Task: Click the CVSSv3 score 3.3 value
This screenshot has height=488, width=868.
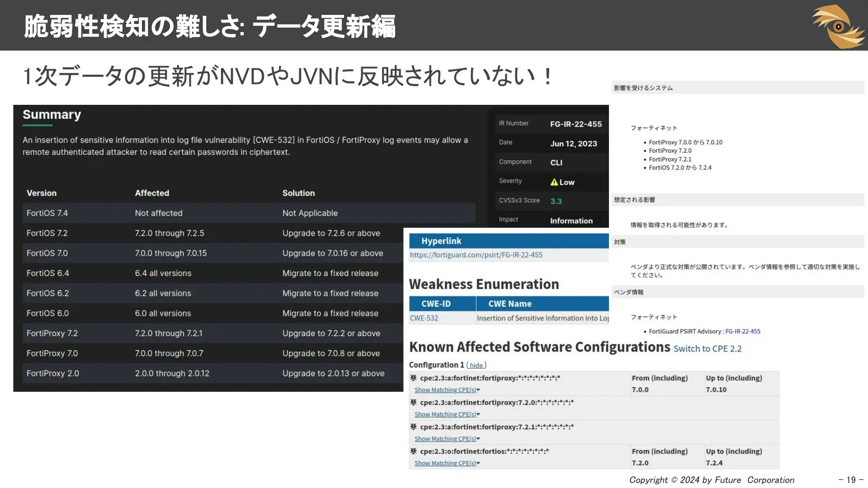Action: tap(556, 201)
